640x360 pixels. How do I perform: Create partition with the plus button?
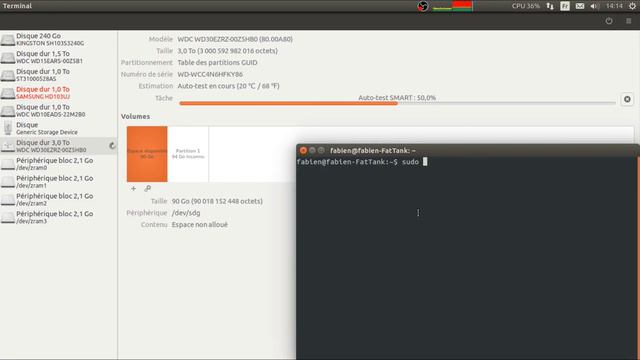coord(133,189)
